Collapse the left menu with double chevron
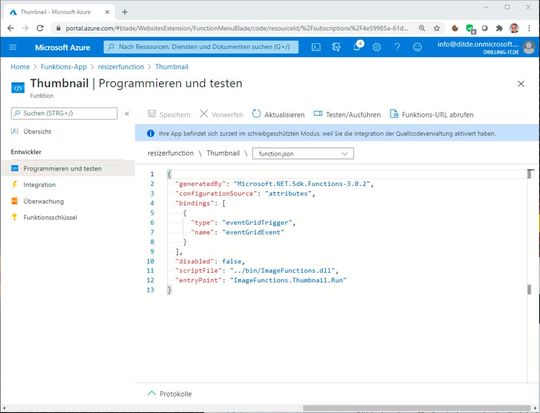 point(127,113)
